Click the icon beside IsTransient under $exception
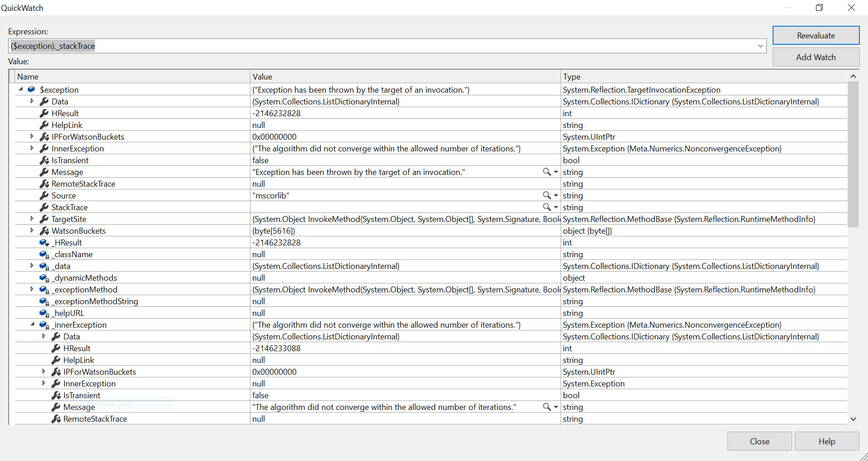This screenshot has height=461, width=868. (x=44, y=160)
